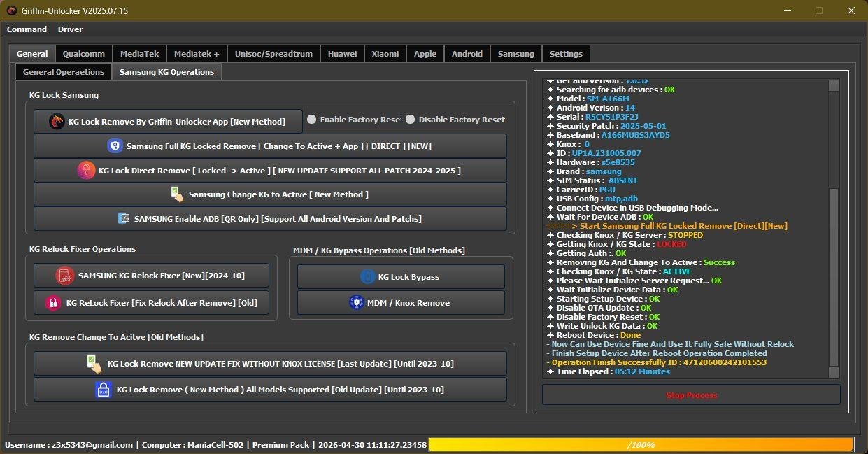Switch to the Qualcomm tab
868x454 pixels.
(83, 54)
